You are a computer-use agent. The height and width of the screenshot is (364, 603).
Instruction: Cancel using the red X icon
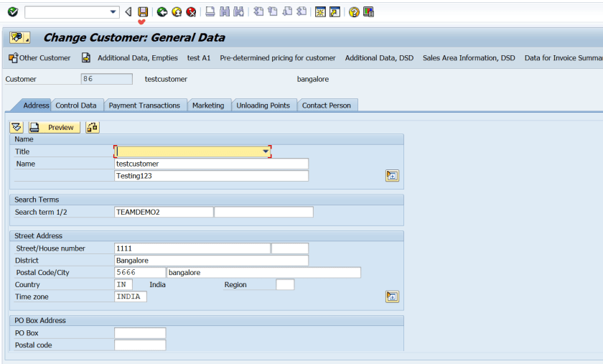191,11
